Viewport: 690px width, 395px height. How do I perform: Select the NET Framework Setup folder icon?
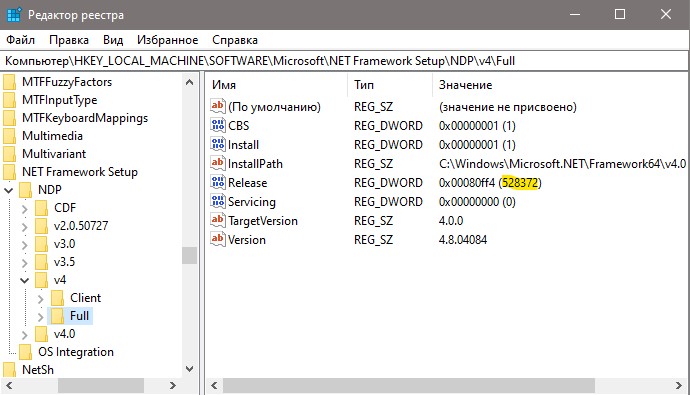pyautogui.click(x=9, y=172)
